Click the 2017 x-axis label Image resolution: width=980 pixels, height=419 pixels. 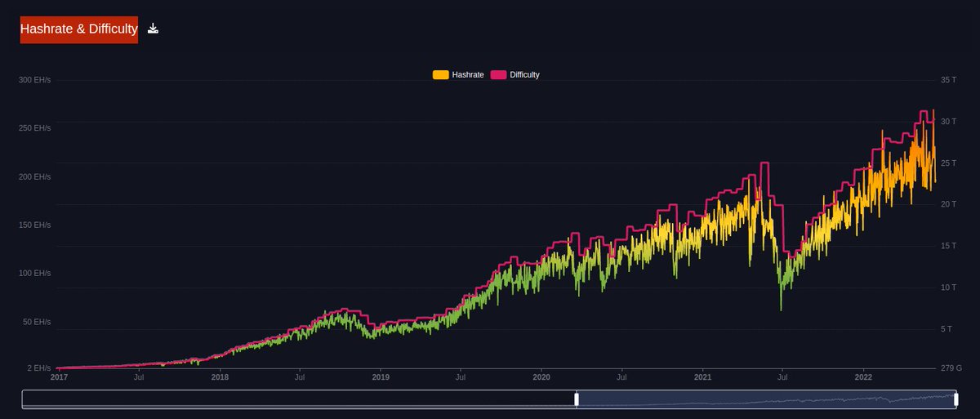59,377
